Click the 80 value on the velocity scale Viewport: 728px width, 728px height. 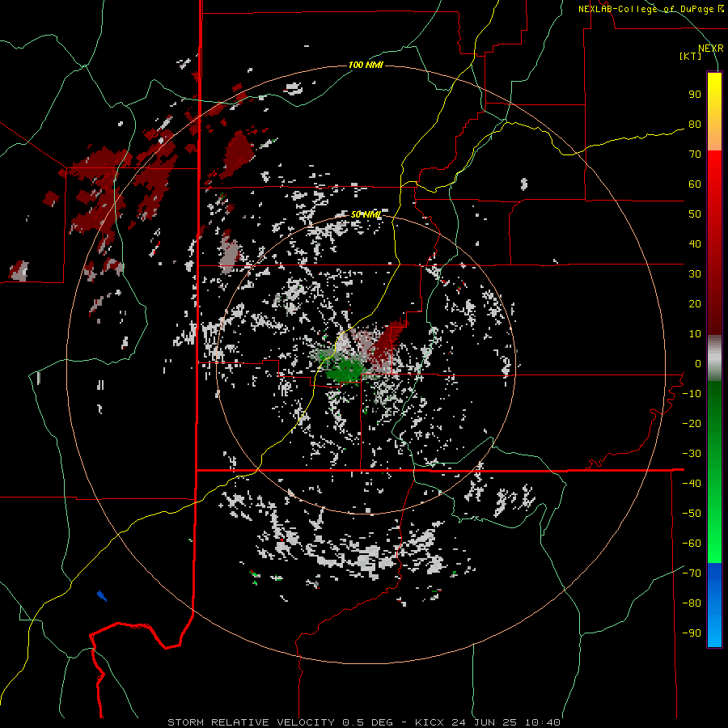tap(695, 124)
